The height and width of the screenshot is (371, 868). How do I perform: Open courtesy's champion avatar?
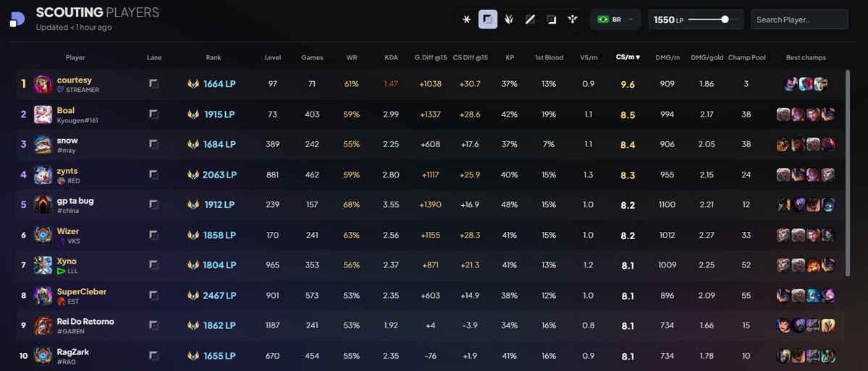[x=43, y=84]
